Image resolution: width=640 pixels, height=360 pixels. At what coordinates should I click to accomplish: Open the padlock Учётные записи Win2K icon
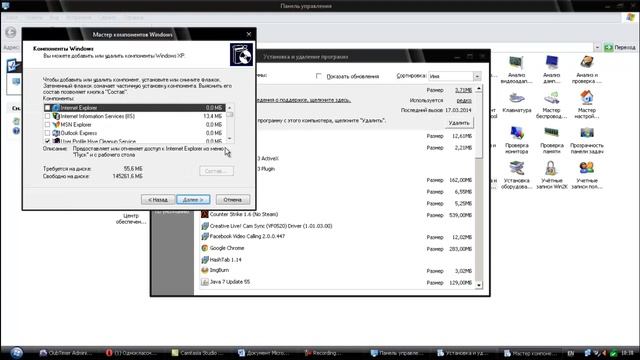click(551, 168)
